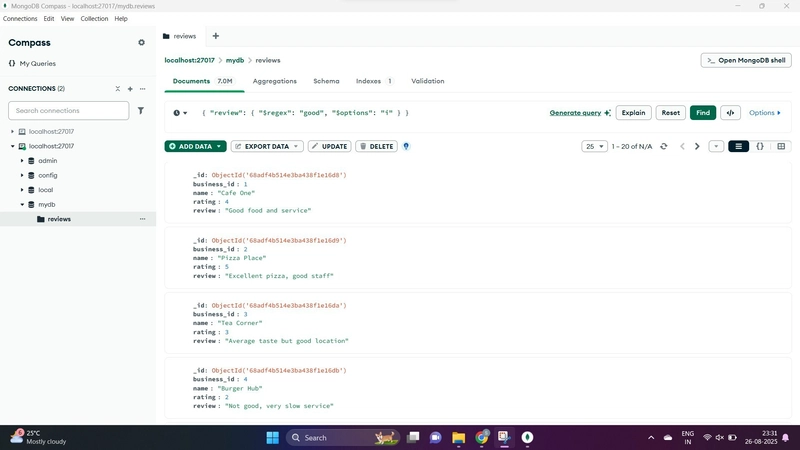The image size is (800, 450).
Task: Open the EXPORT DATA dropdown
Action: 267,146
